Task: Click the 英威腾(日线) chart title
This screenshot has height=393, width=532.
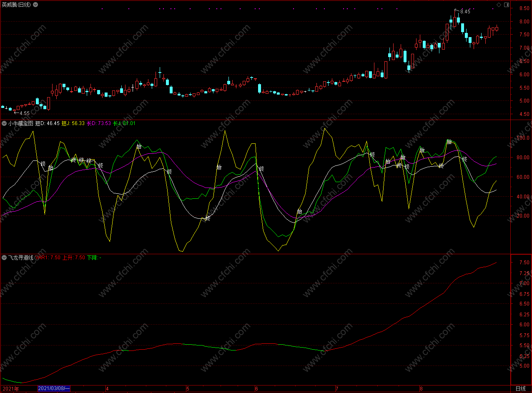Action: pyautogui.click(x=16, y=5)
